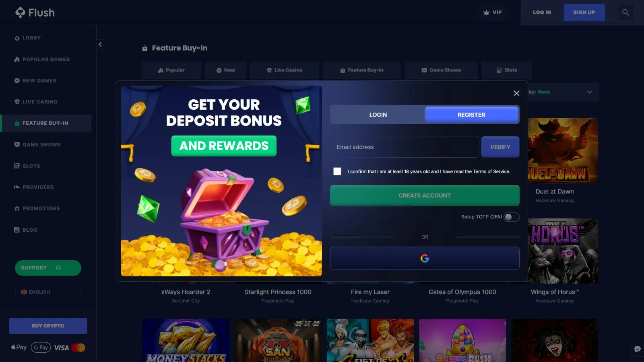Click the Buy Crypto button
The image size is (644, 362).
(x=48, y=326)
